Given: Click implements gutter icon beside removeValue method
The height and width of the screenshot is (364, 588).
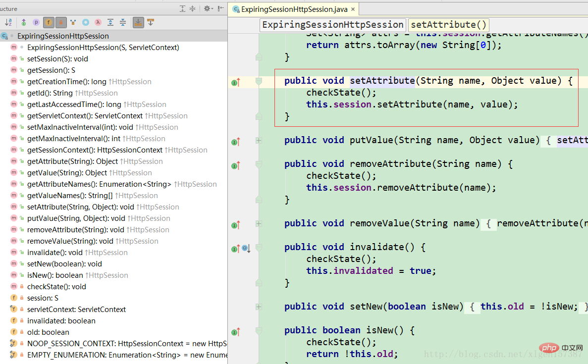Looking at the screenshot, I should click(235, 225).
